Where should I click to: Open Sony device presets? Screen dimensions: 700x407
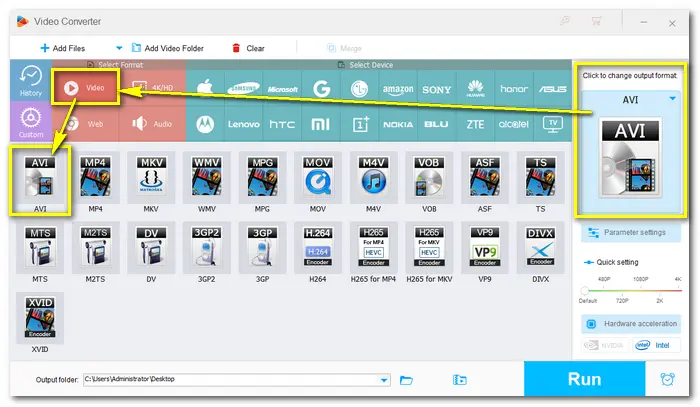click(x=437, y=88)
